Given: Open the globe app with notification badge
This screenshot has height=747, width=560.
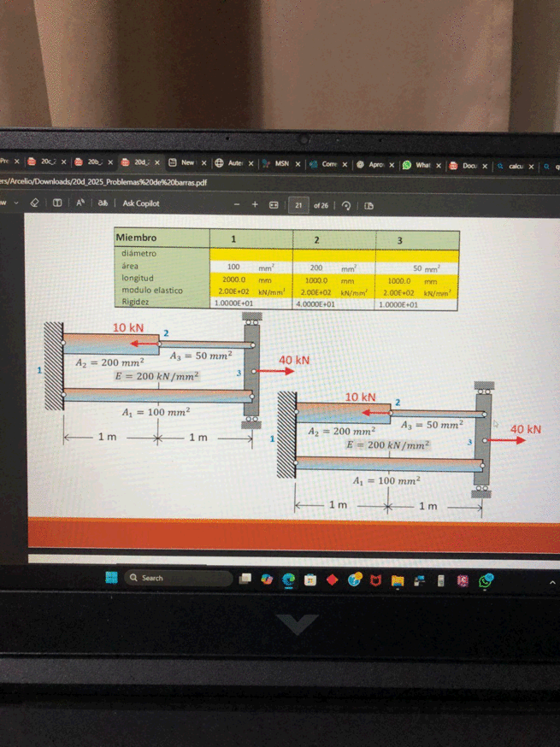Looking at the screenshot, I should point(354,579).
